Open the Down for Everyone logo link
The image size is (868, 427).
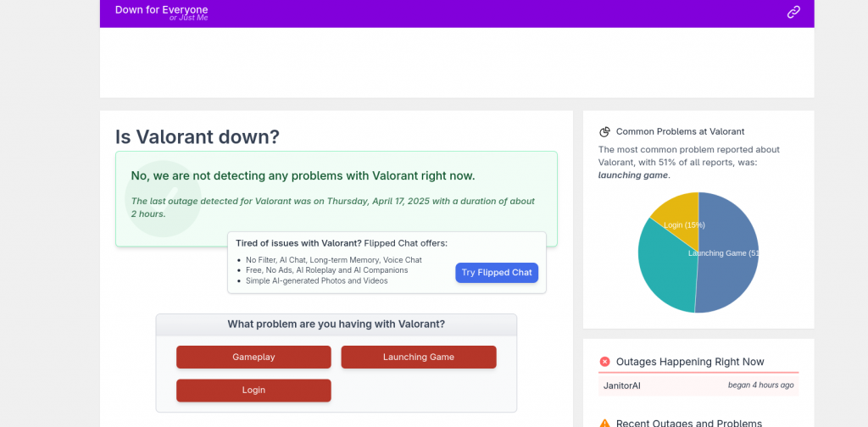pos(162,12)
